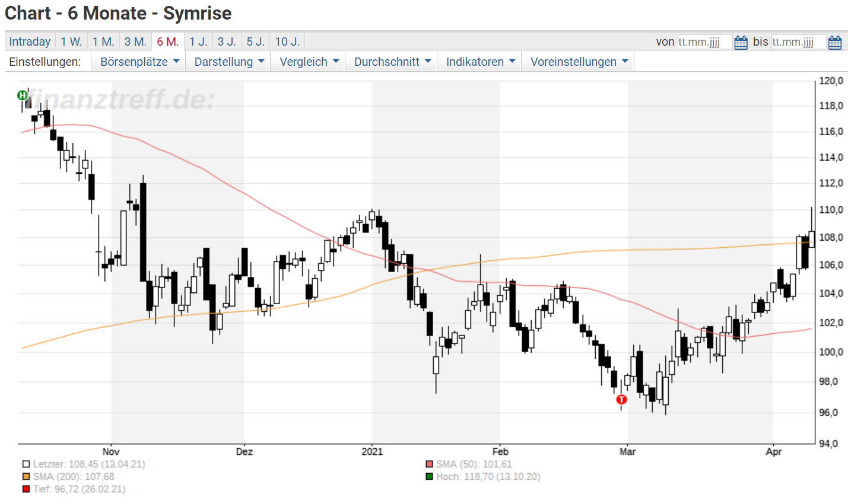Open the 'bis' date calendar picker icon
848x504 pixels.
834,42
